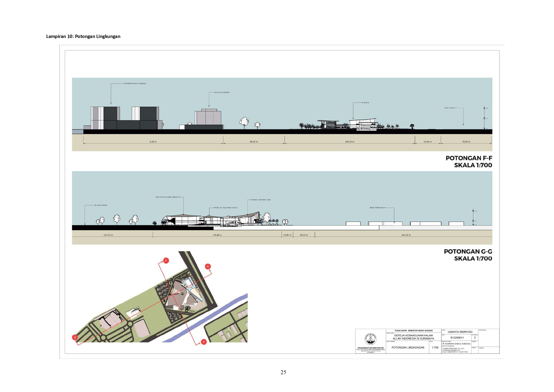
Task: Click the page number 25
Action: [x=283, y=372]
